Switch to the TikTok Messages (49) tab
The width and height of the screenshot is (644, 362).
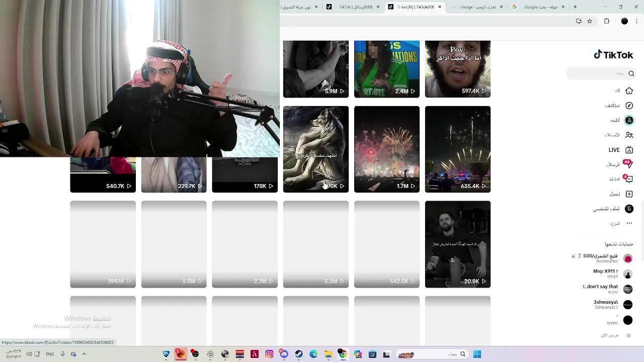(352, 7)
